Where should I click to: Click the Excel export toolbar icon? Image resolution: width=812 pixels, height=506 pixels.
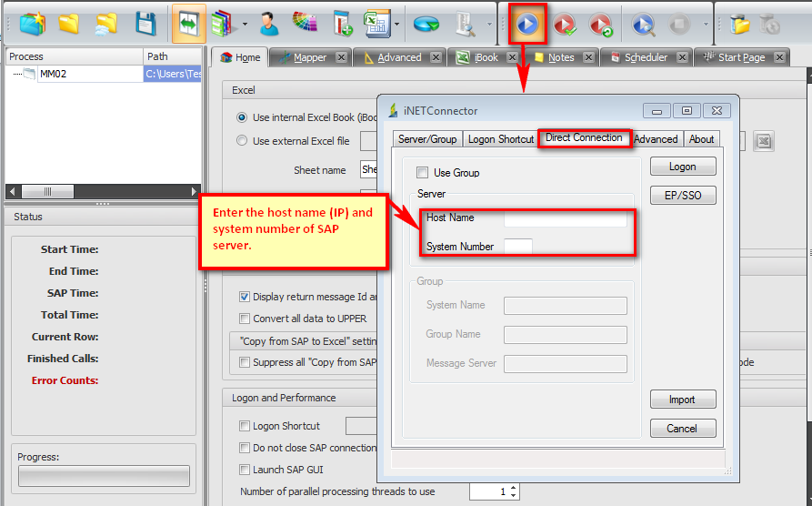click(x=374, y=24)
